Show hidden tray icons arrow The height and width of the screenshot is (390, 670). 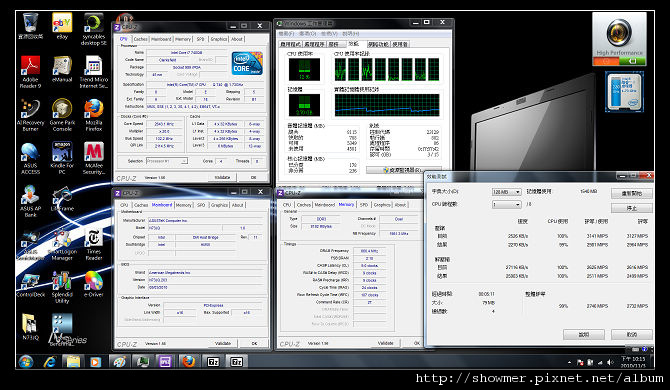point(569,363)
